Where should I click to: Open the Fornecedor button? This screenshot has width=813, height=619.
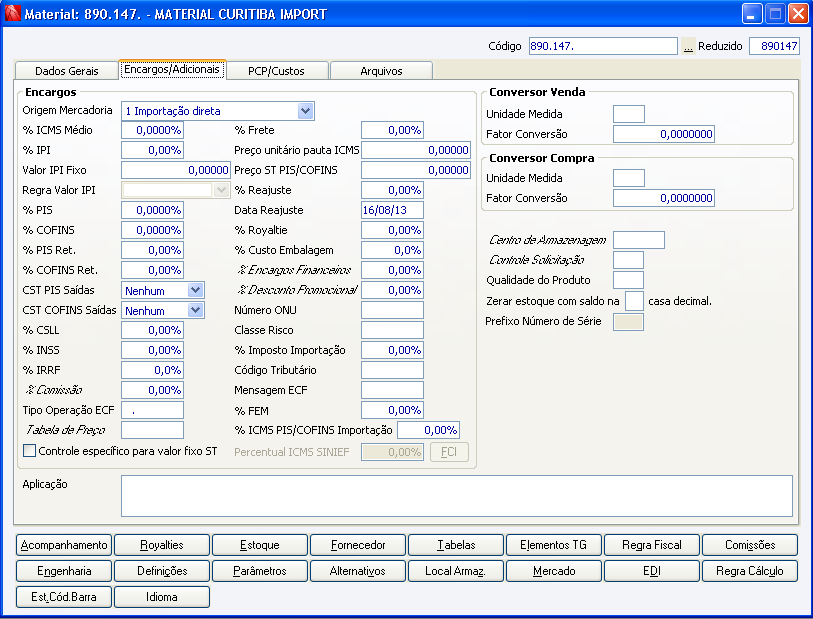pyautogui.click(x=358, y=545)
